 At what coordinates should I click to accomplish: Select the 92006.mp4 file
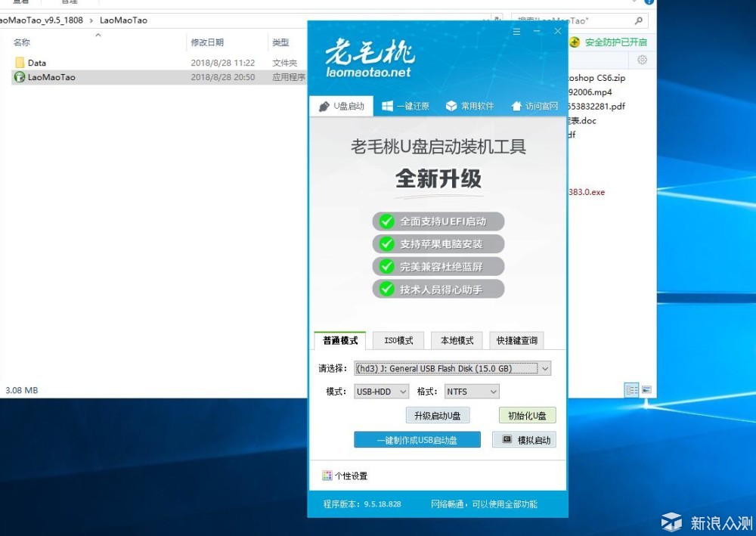(x=590, y=91)
